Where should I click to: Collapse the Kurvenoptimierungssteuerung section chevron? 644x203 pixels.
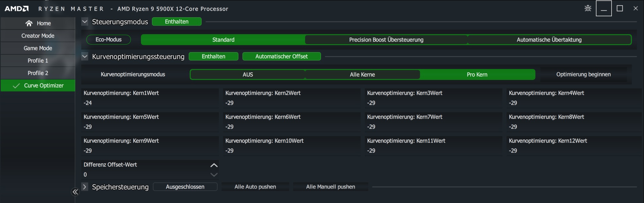coord(85,56)
